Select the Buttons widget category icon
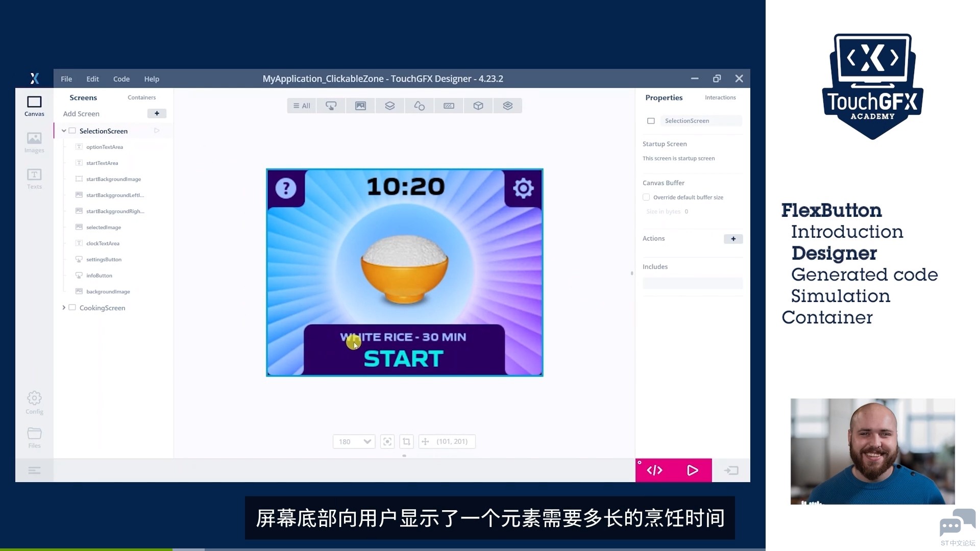The image size is (980, 551). (x=331, y=106)
